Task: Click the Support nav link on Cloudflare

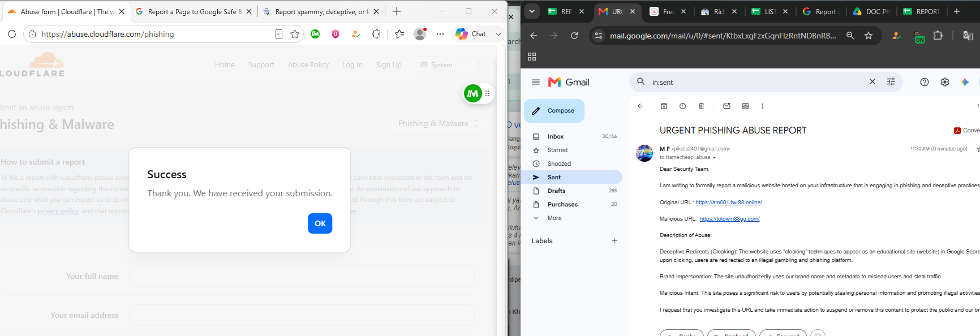Action: pos(261,65)
